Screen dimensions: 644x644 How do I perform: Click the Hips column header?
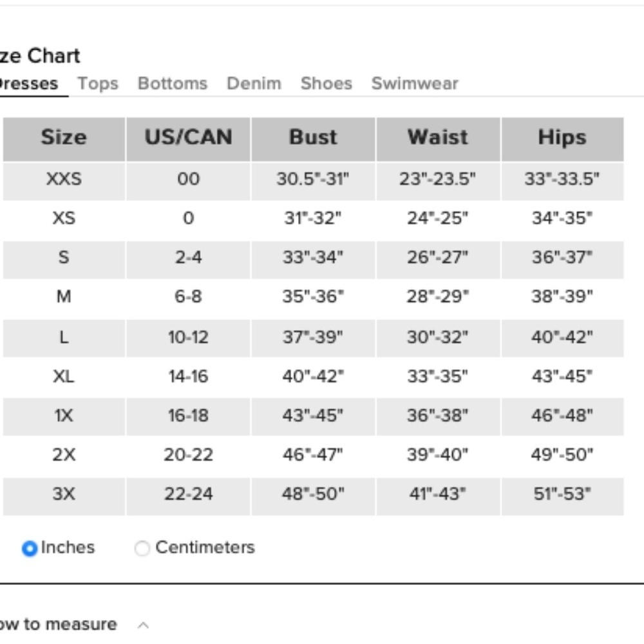[x=562, y=138]
